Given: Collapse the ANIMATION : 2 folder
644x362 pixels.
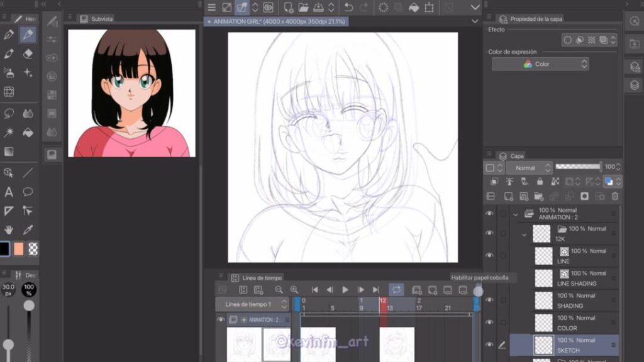Looking at the screenshot, I should pyautogui.click(x=516, y=214).
